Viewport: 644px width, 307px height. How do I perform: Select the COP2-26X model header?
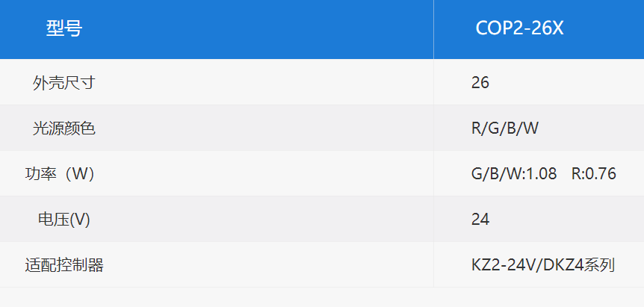519,28
